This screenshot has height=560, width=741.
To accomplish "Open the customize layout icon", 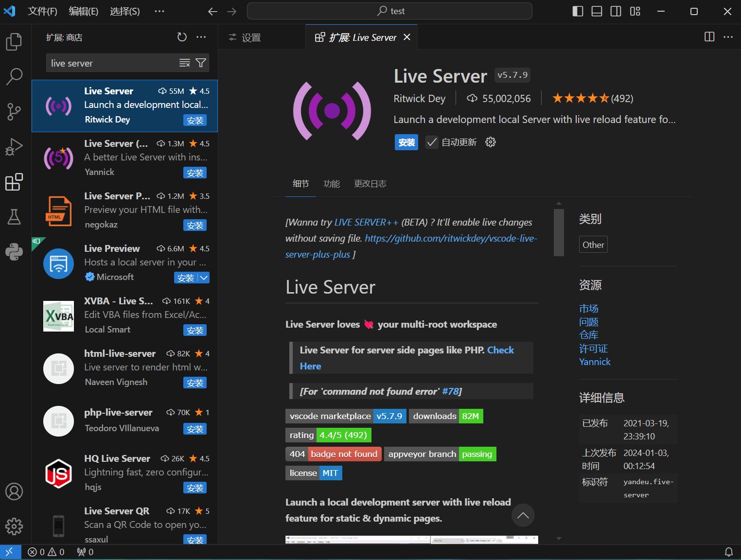I will (x=635, y=11).
